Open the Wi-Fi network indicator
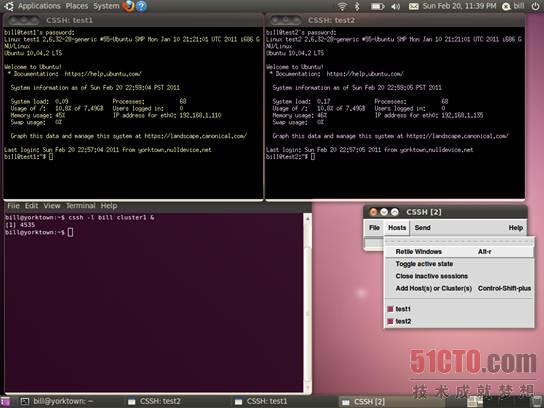 (x=342, y=6)
